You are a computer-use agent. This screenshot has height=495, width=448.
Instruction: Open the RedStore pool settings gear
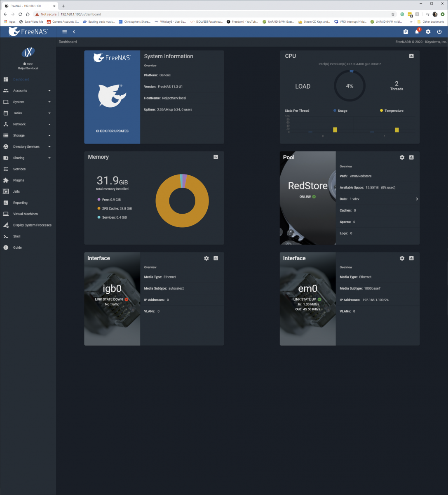(402, 157)
